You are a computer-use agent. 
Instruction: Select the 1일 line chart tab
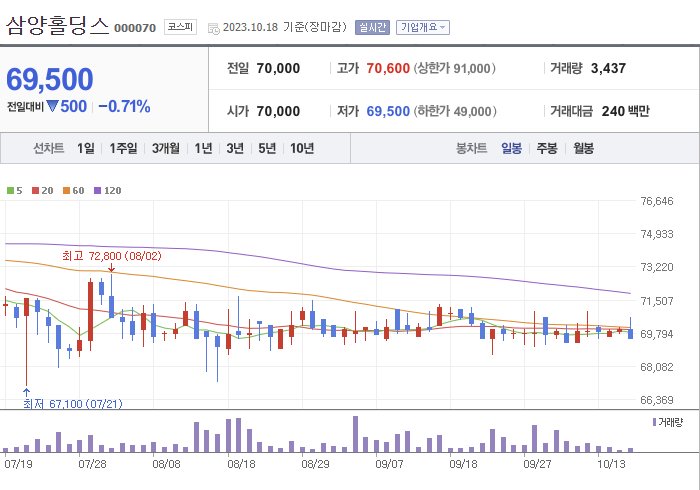(86, 148)
